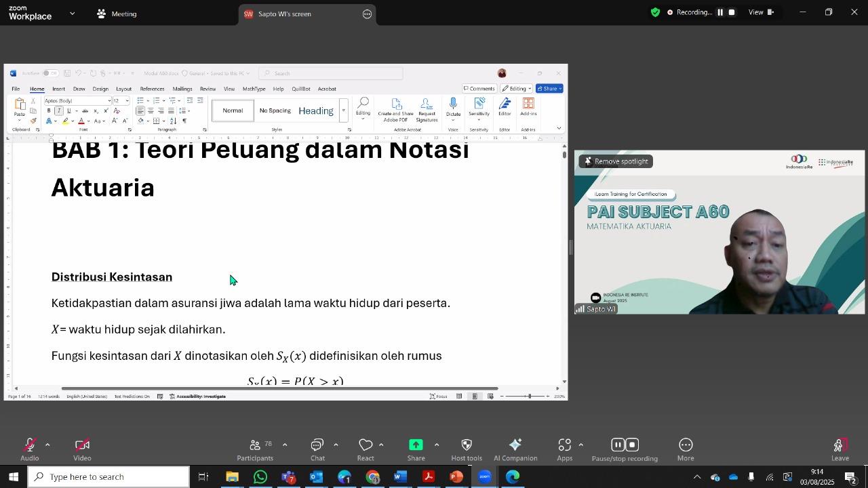Open the Insert tab in Word
This screenshot has height=488, width=868.
coord(59,89)
